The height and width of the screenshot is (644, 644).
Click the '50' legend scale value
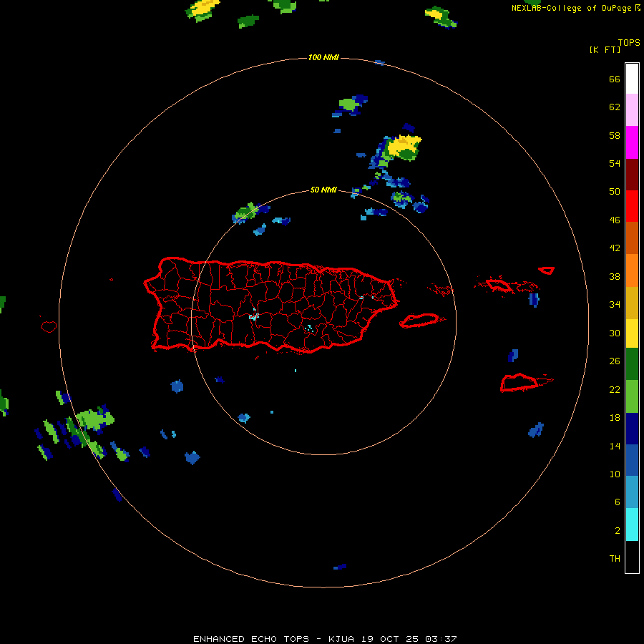(x=615, y=191)
